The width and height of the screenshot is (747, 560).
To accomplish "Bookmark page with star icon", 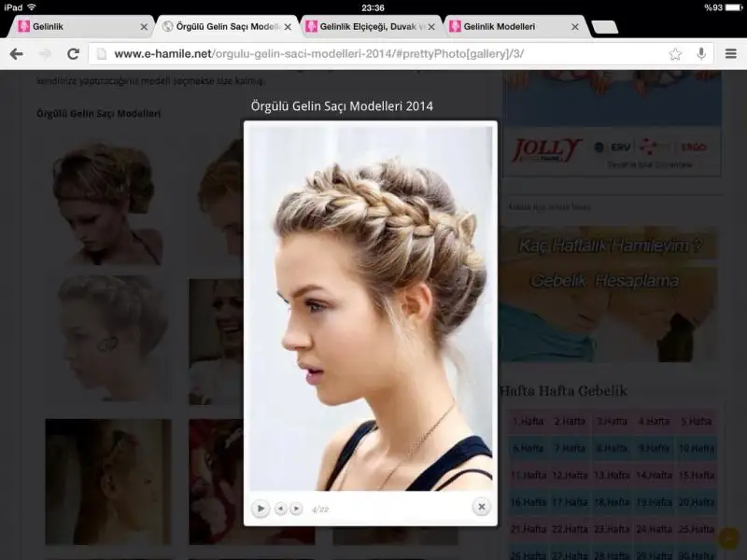I will point(675,54).
